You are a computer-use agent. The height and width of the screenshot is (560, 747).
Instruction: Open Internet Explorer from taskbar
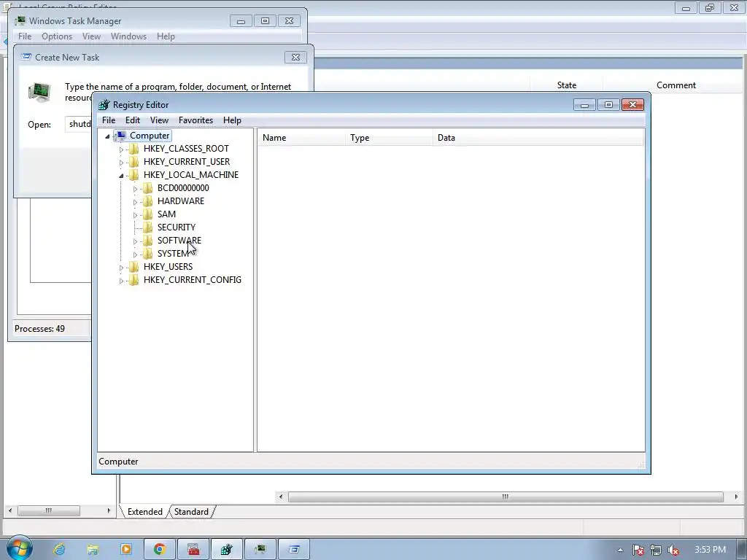[x=59, y=550]
